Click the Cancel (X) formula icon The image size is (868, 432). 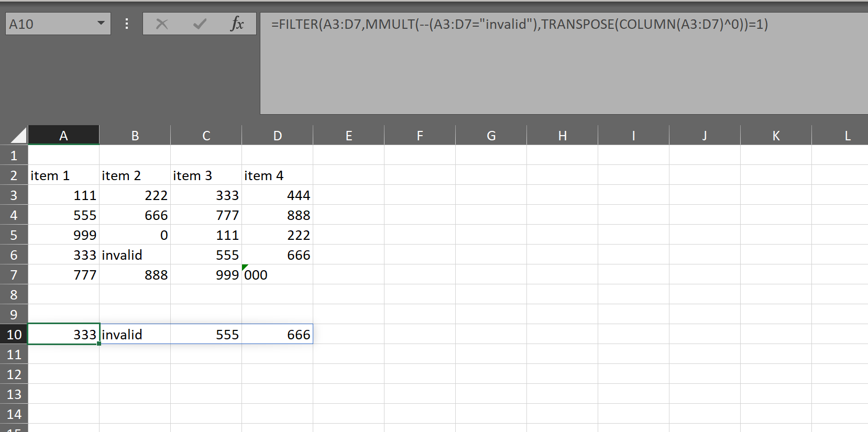(162, 24)
